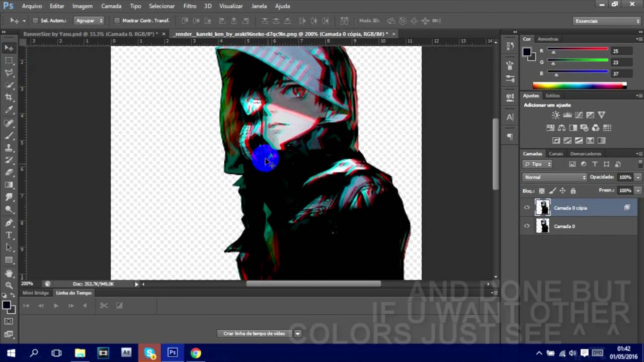Select the Crop tool
Image resolution: width=644 pixels, height=362 pixels.
(x=9, y=98)
